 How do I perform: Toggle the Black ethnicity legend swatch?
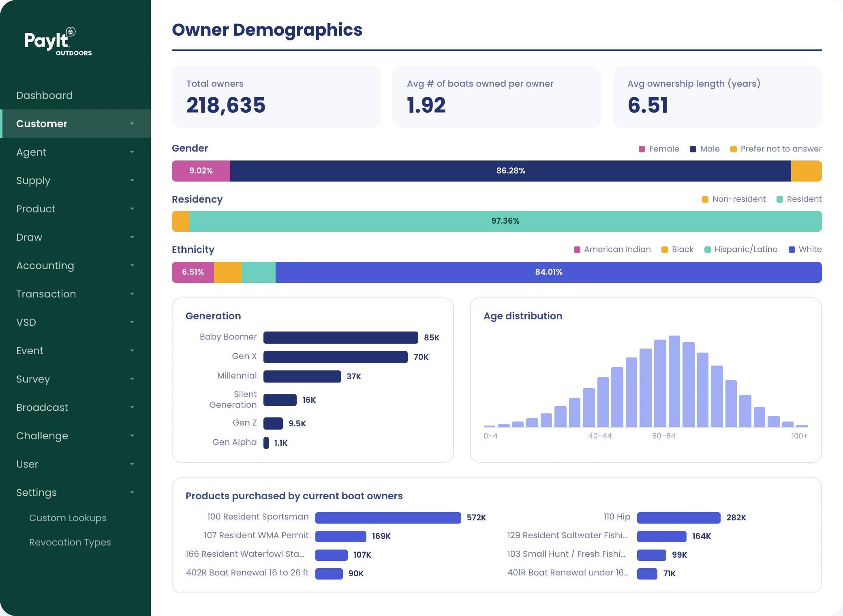point(665,250)
